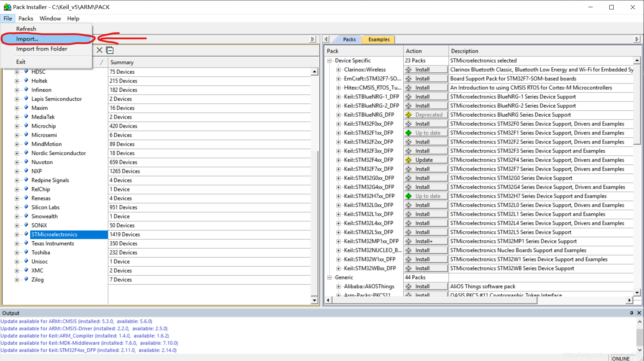The height and width of the screenshot is (361, 644).
Task: Click devices list scroll up arrow
Action: (314, 72)
